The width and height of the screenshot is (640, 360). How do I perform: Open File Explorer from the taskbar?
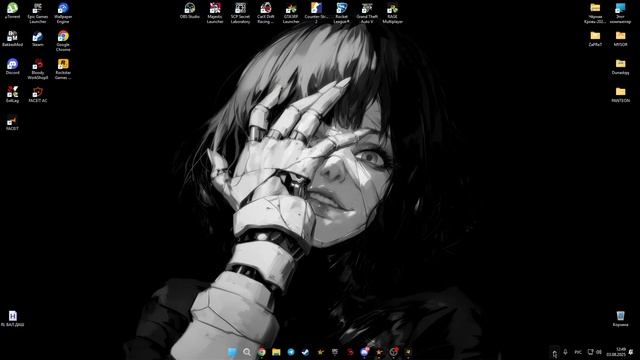(276, 352)
